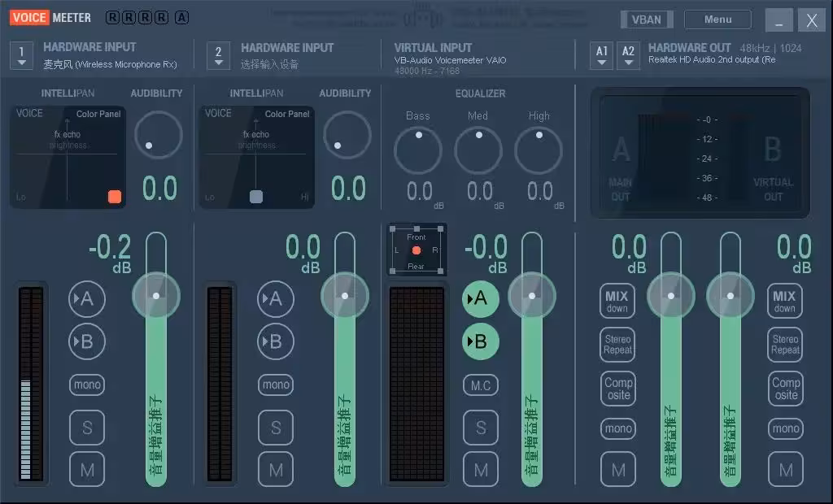Click the 选择输入设备 device name
This screenshot has height=504, width=833.
tap(270, 65)
